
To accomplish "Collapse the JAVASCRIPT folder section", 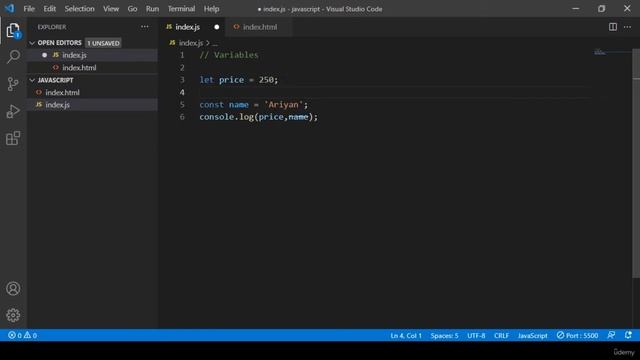I will (32, 80).
